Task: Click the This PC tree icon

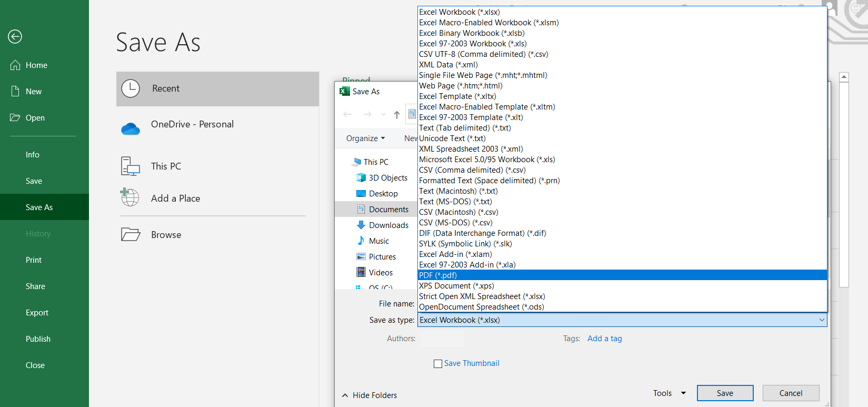Action: point(356,162)
